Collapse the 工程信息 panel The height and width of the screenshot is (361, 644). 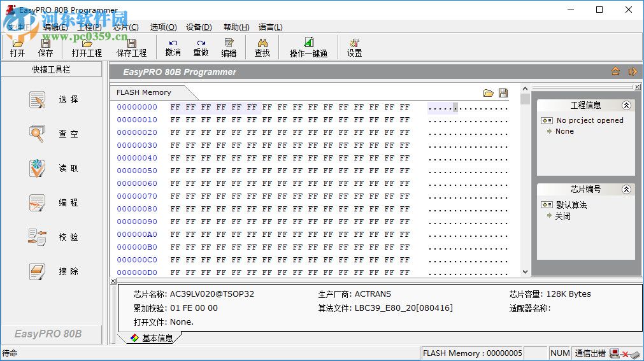pos(626,106)
